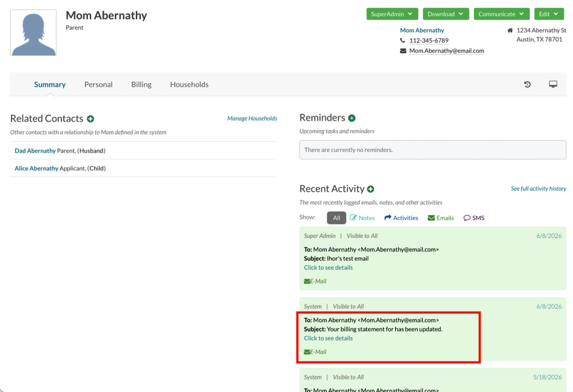The height and width of the screenshot is (392, 573).
Task: Click the 'There are currently no reminders.' box
Action: click(433, 150)
